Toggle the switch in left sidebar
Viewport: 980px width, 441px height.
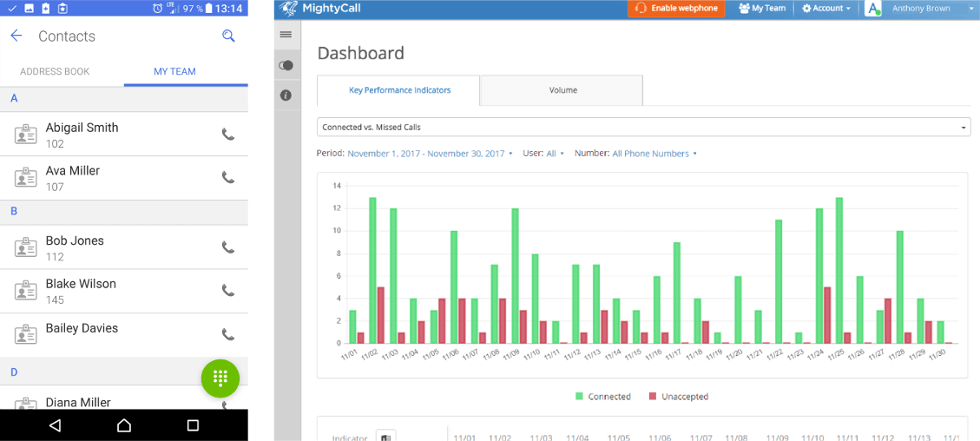(x=286, y=65)
